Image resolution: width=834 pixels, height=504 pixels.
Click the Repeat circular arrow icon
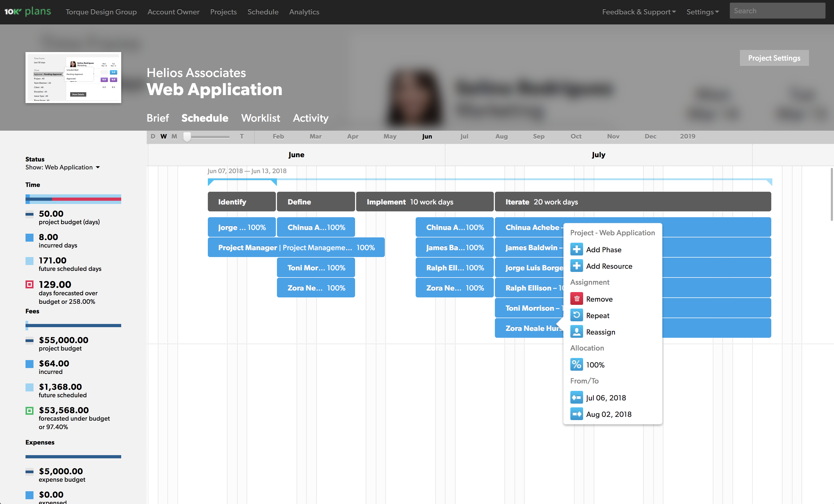coord(576,315)
